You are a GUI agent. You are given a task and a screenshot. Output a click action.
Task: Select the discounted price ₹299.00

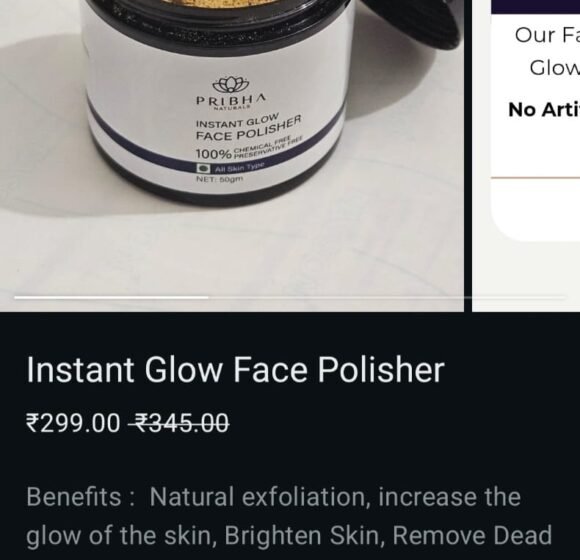[x=73, y=423]
